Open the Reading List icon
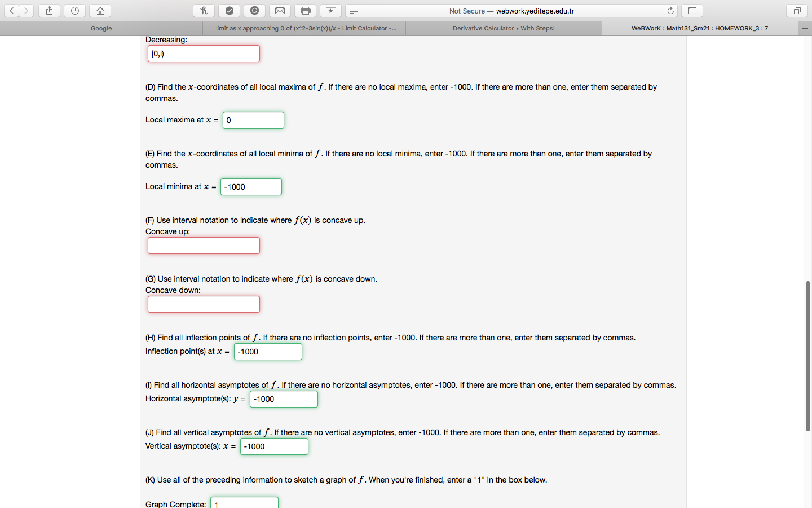 [x=354, y=10]
